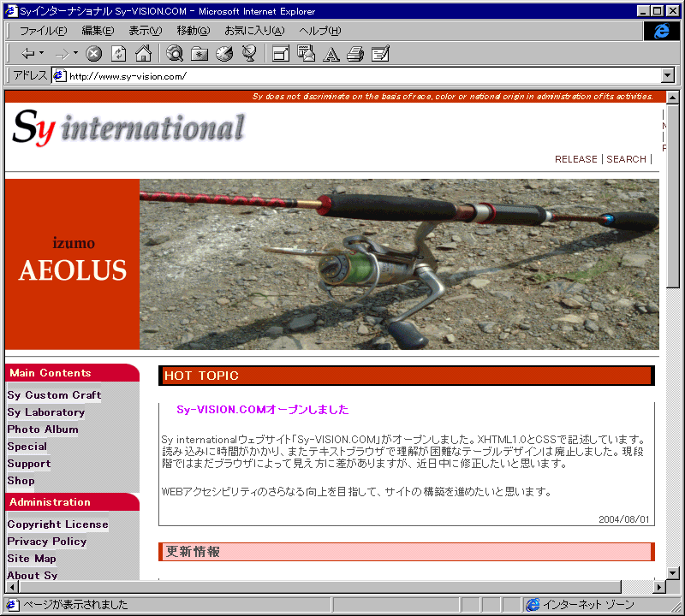Click the '更新情報' section heading
Screen dimensions: 685x616
click(x=193, y=552)
